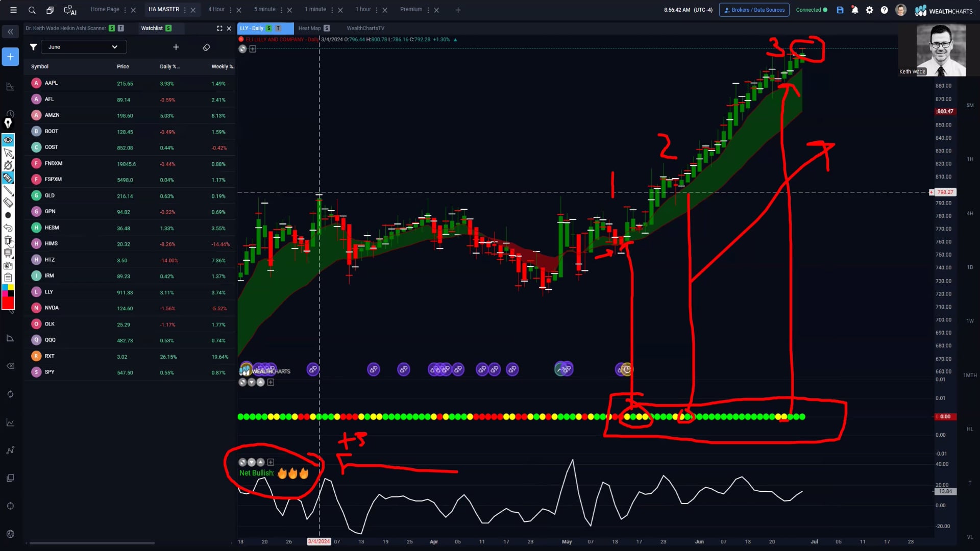This screenshot has width=980, height=551.
Task: Open the settings gear
Action: point(870,10)
